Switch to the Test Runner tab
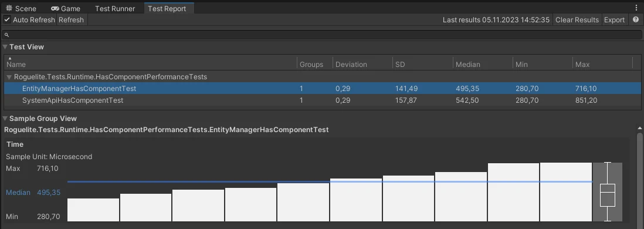The width and height of the screenshot is (644, 229). tap(115, 8)
